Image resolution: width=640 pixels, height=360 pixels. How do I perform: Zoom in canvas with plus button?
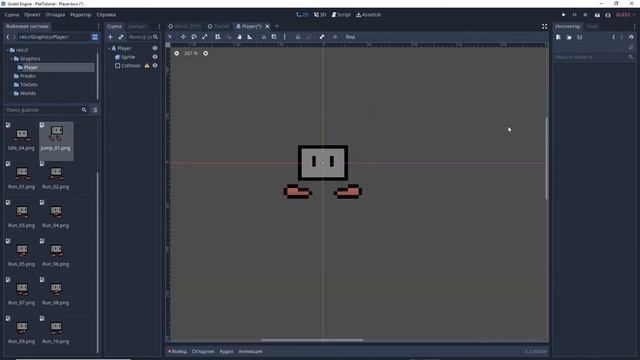click(205, 53)
